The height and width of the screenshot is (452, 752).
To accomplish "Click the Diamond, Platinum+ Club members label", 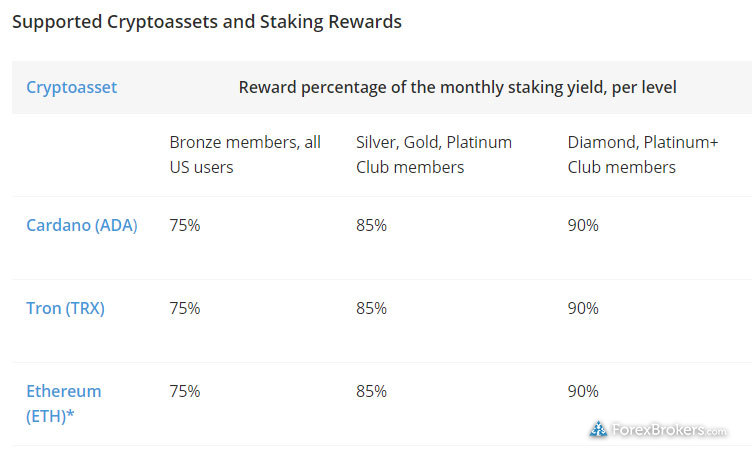I will point(643,155).
